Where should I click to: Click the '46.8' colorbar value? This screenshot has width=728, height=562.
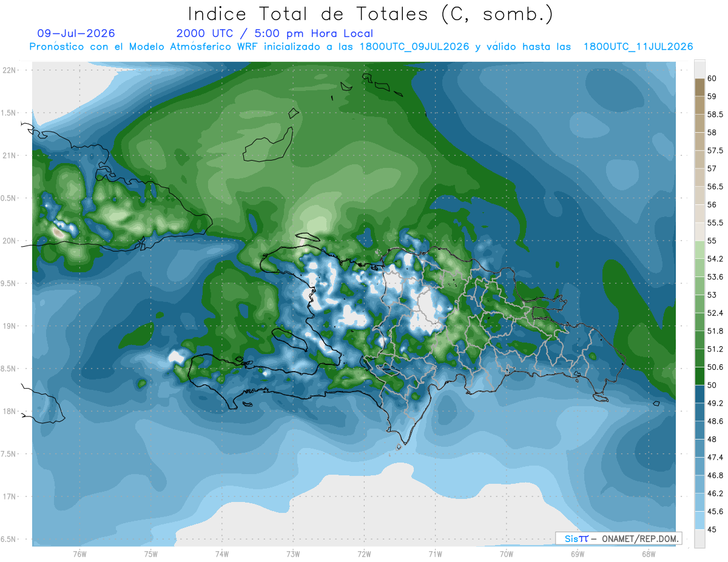point(715,475)
